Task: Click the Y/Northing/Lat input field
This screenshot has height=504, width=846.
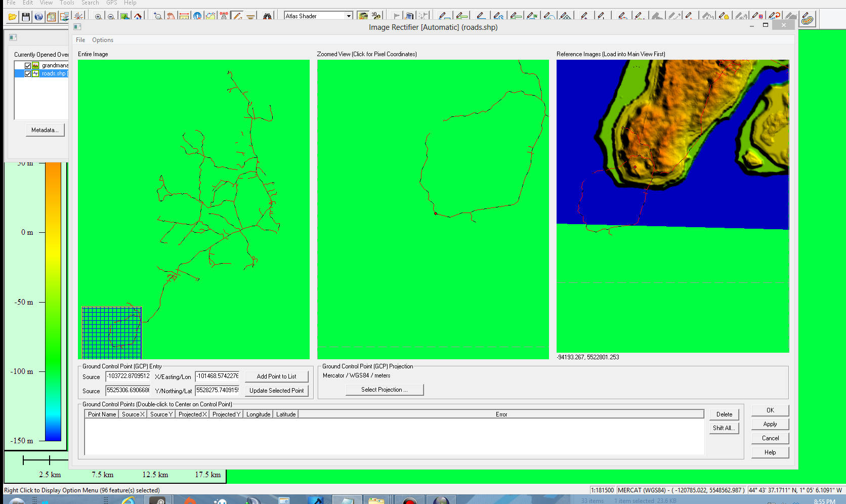Action: tap(217, 390)
